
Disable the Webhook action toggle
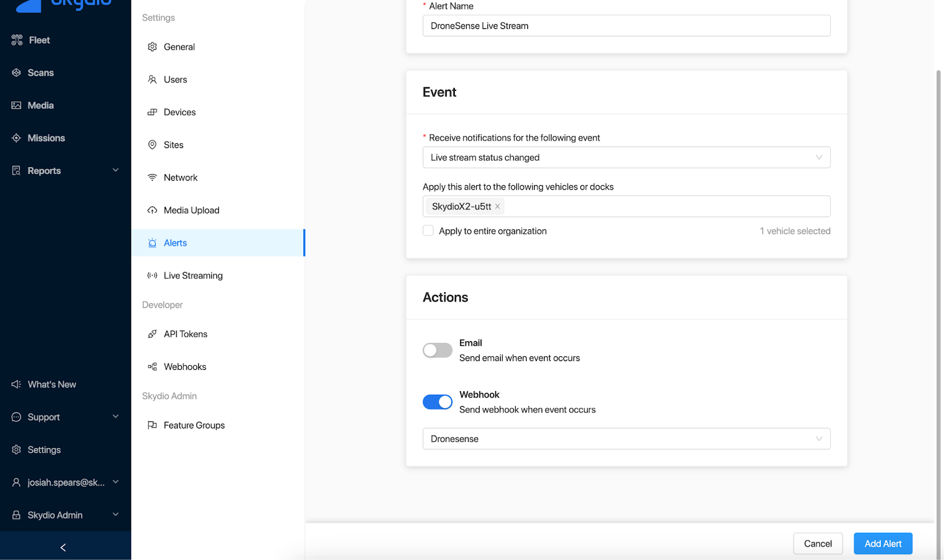click(x=437, y=402)
